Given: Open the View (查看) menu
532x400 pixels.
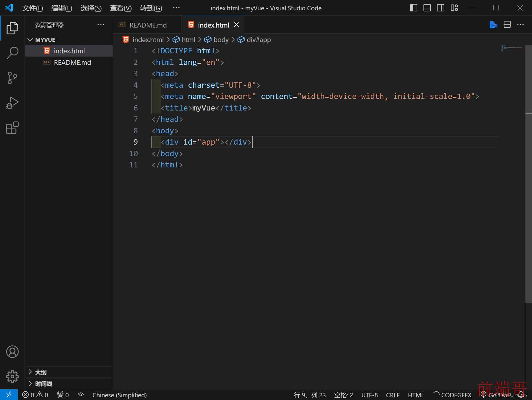Looking at the screenshot, I should click(121, 8).
